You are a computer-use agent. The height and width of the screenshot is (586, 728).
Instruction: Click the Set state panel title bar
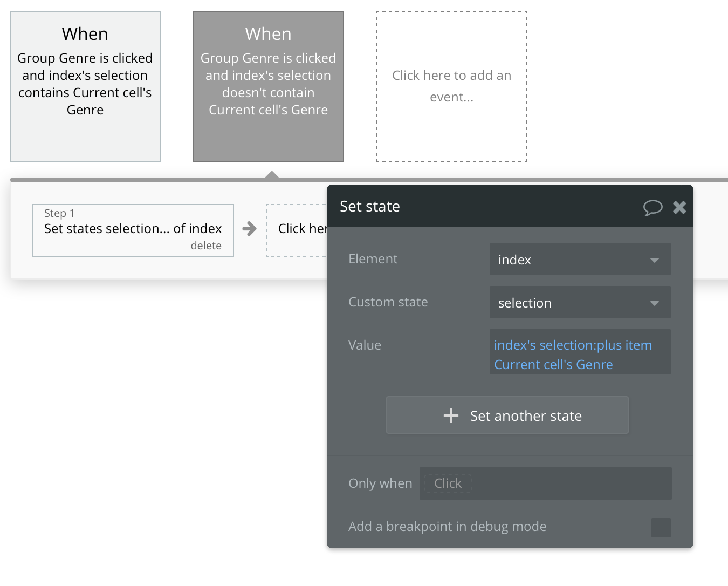pyautogui.click(x=485, y=206)
